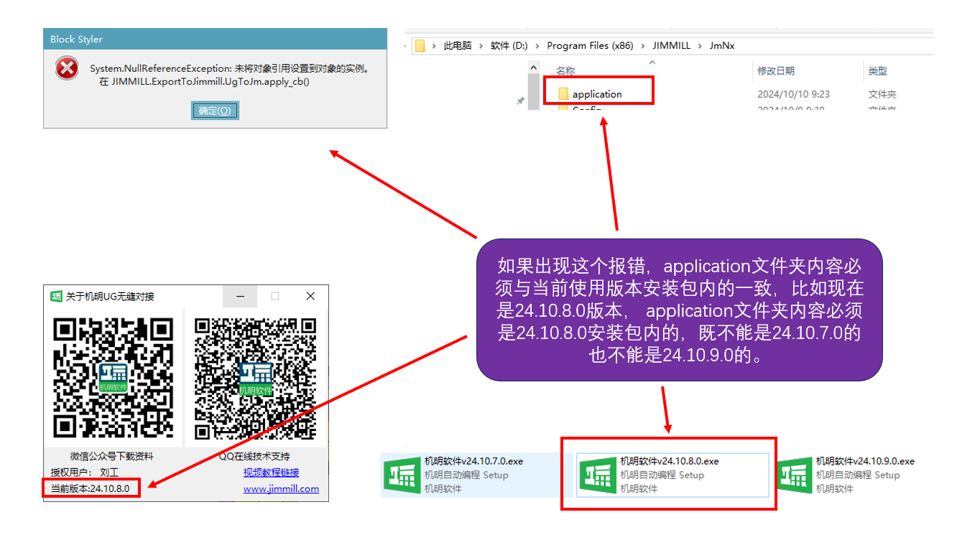Click the QQ在线技术支持 caption

click(254, 456)
